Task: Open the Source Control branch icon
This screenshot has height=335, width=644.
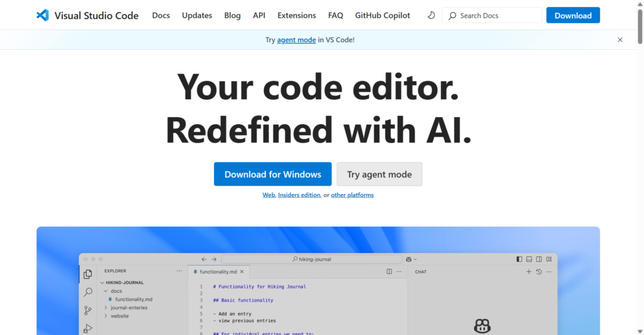Action: click(88, 310)
